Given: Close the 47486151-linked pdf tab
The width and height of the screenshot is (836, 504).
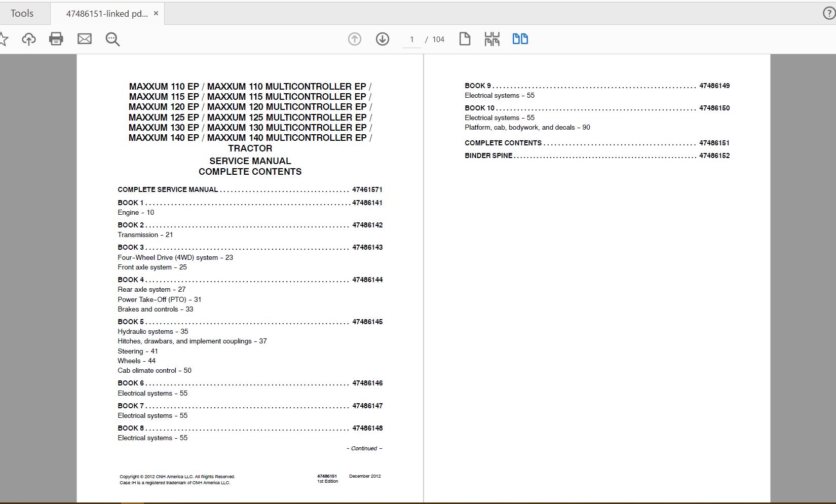Looking at the screenshot, I should click(x=156, y=14).
